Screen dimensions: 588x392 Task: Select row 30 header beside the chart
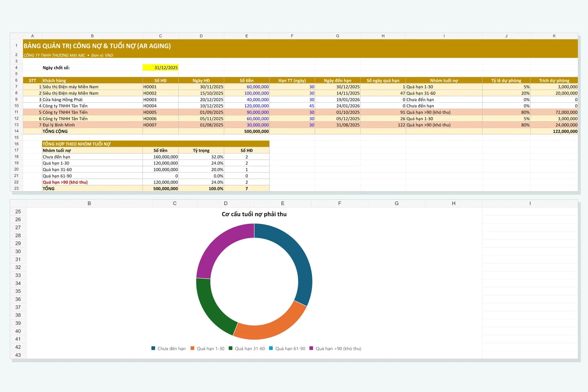18,251
